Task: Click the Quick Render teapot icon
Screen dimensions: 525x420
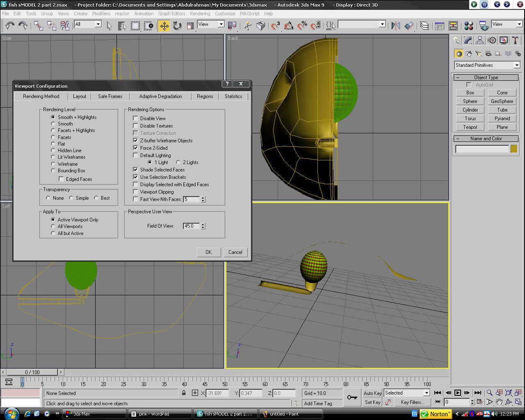Action: (484, 26)
